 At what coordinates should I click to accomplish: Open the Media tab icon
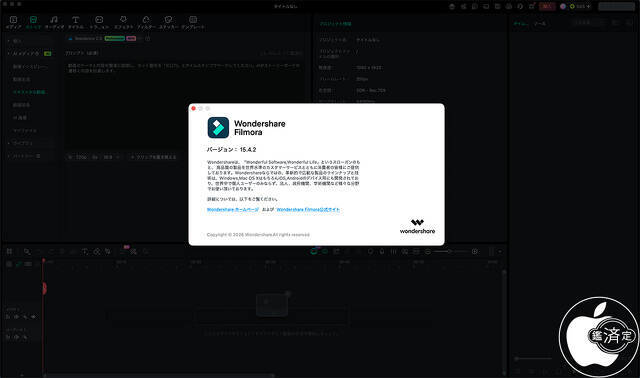click(x=13, y=20)
